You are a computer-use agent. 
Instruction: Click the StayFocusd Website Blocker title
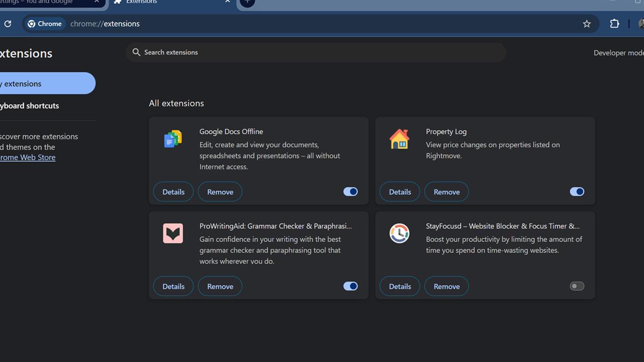[503, 226]
